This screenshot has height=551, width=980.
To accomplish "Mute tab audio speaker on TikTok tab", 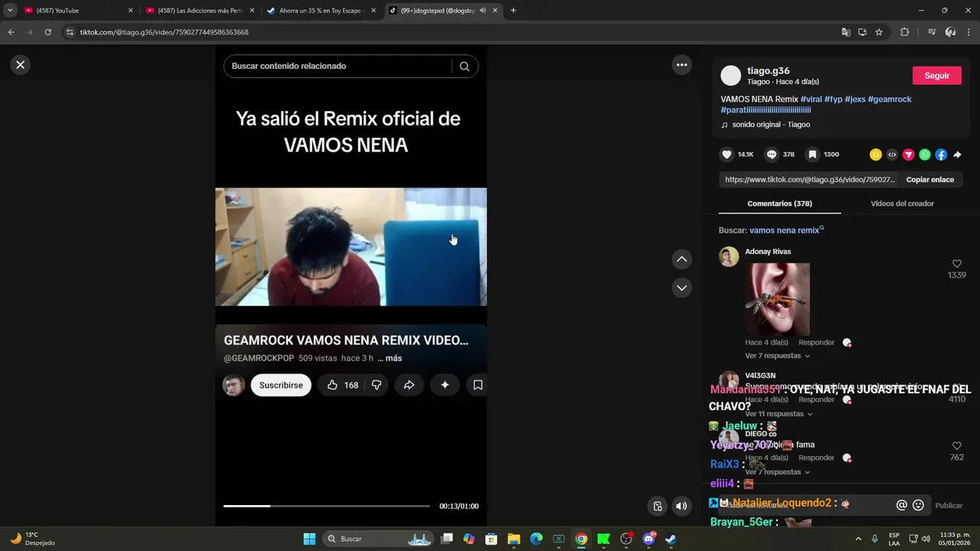I will point(483,11).
